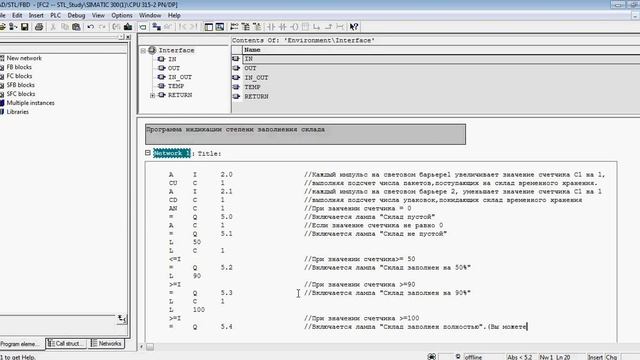Screen dimensions: 640x360
Task: Click the context Help arrow icon
Action: tap(354, 27)
